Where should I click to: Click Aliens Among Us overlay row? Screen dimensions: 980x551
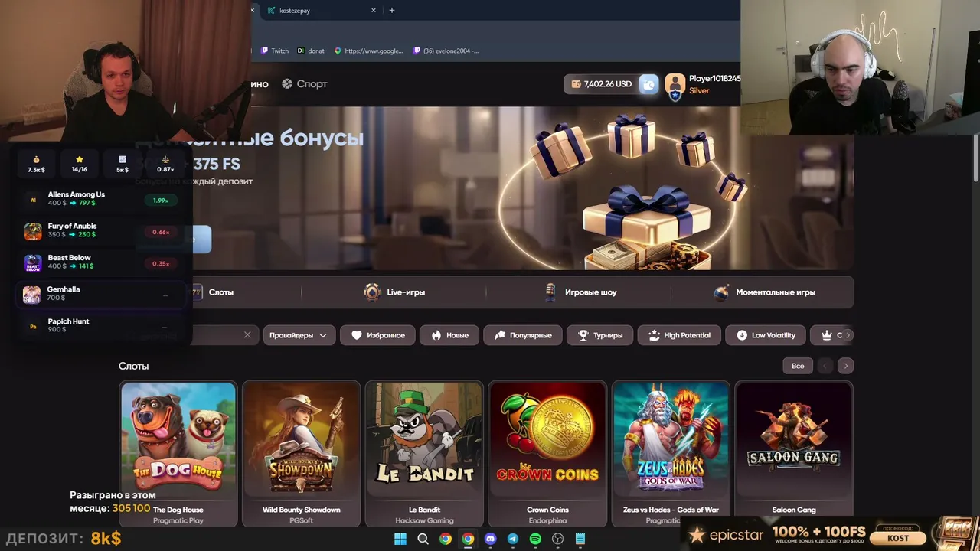point(103,200)
